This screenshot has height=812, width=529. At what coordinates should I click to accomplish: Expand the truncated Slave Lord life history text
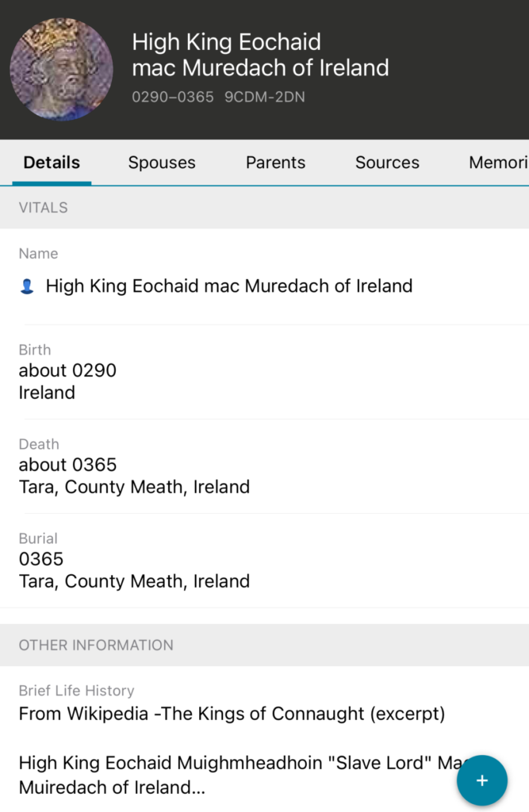[x=230, y=777]
